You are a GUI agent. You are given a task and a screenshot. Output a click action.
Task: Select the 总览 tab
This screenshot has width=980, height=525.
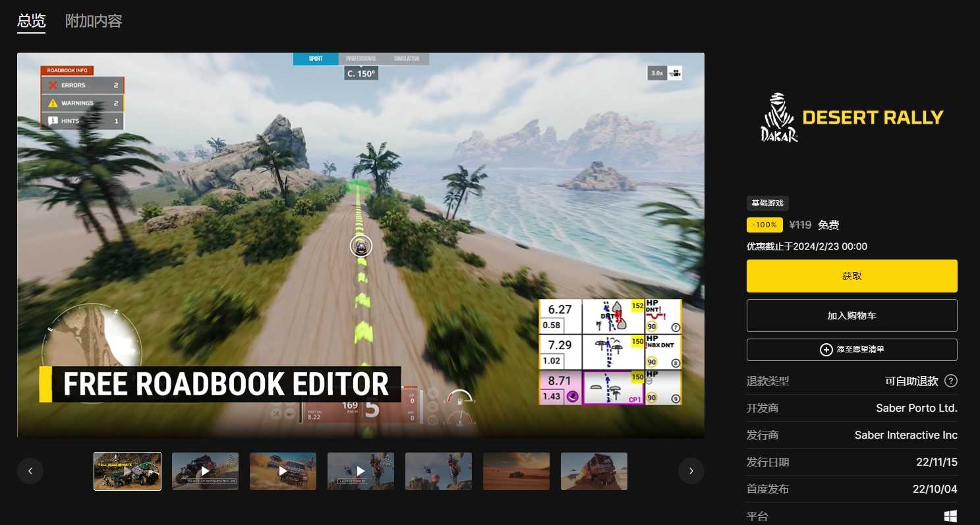coord(31,21)
